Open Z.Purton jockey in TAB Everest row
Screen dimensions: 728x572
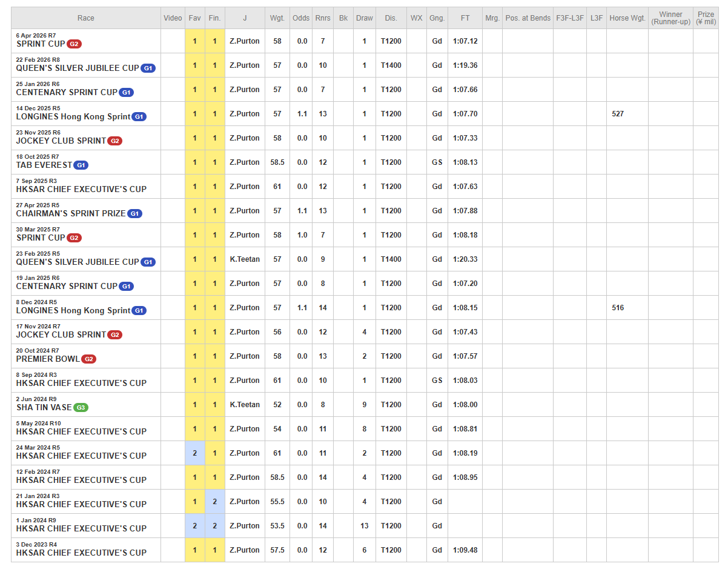[245, 162]
